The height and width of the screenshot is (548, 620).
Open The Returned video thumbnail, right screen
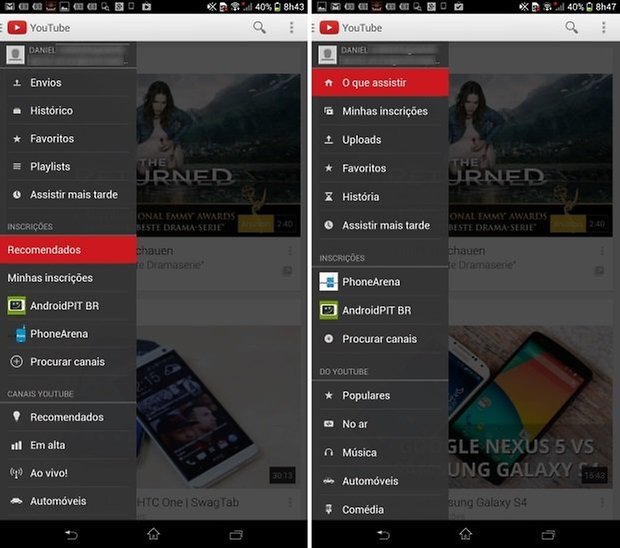point(531,155)
